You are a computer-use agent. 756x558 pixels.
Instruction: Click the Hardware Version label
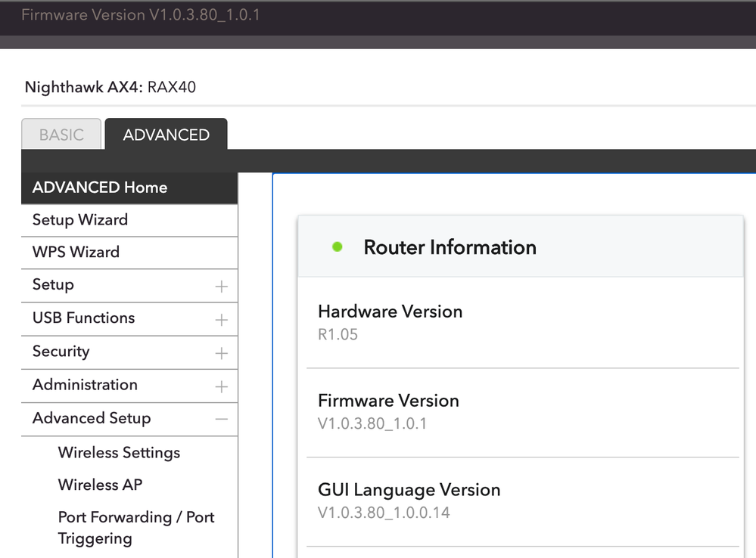[390, 312]
